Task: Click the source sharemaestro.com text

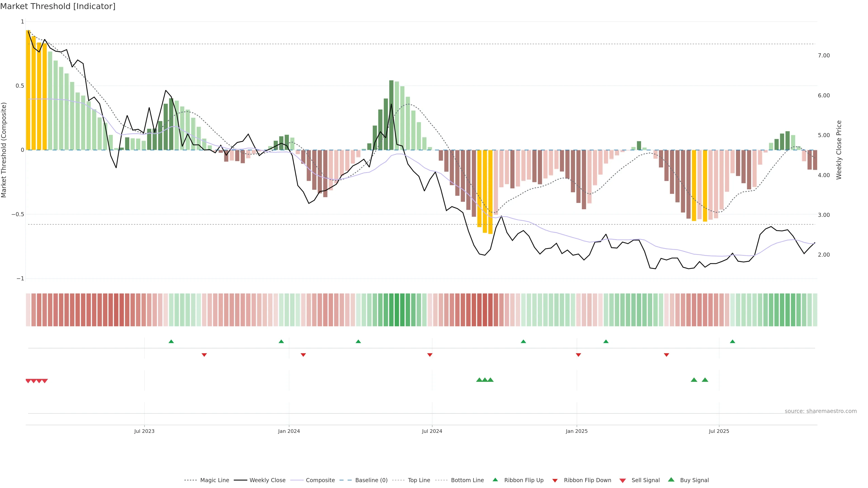Action: pyautogui.click(x=821, y=411)
